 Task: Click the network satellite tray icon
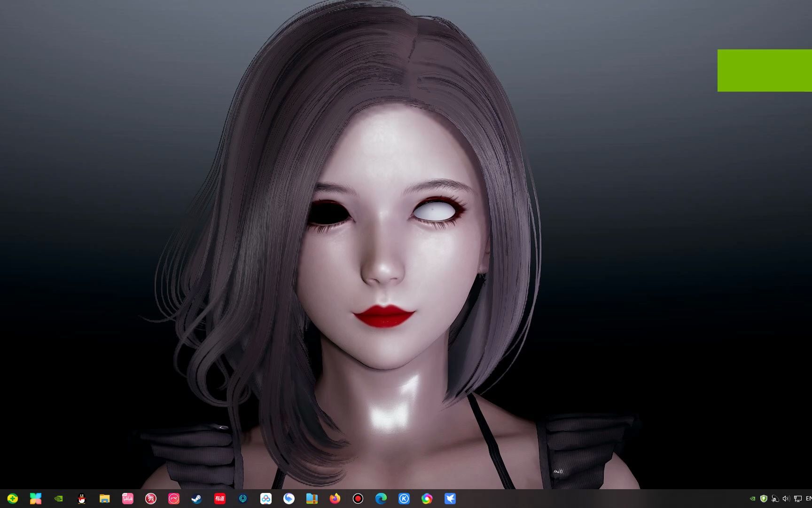775,499
